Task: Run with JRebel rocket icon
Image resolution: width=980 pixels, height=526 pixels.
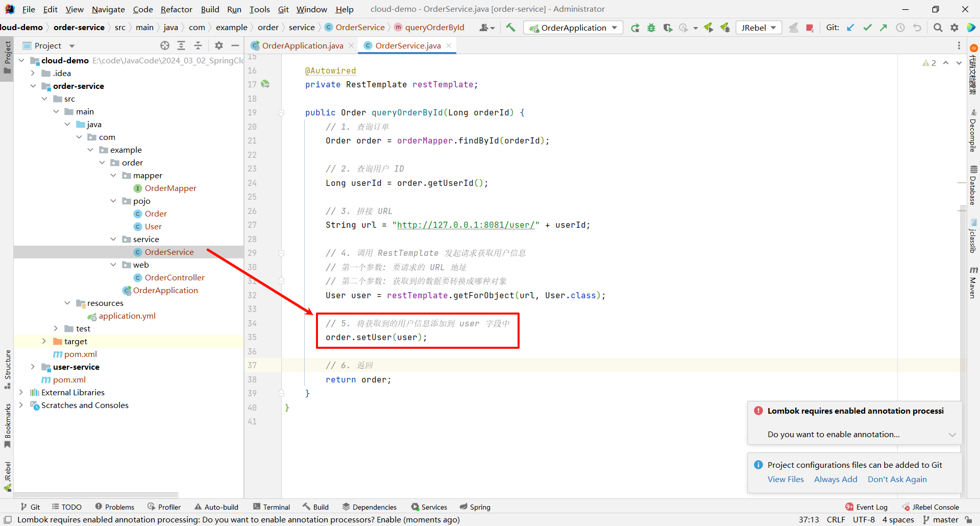Action: coord(708,28)
